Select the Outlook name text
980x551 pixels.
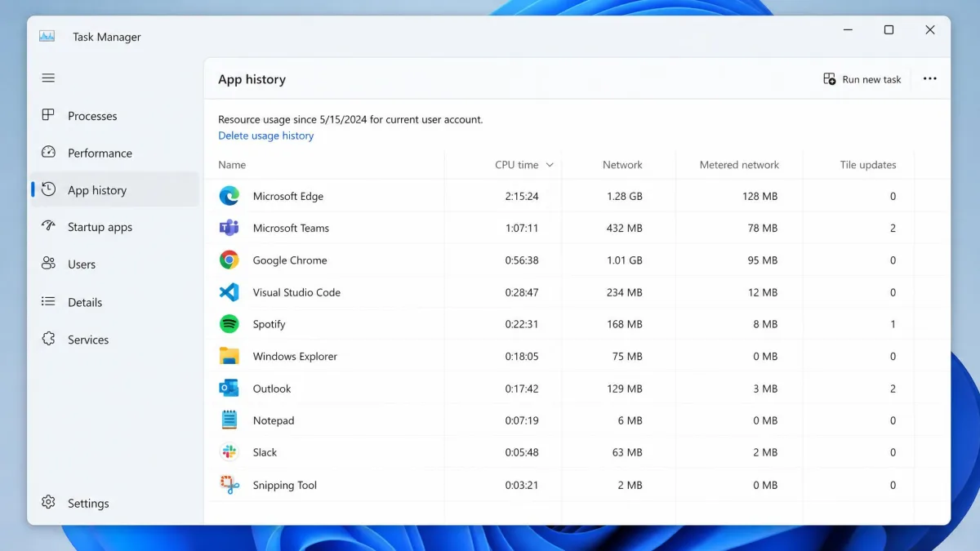click(x=272, y=389)
